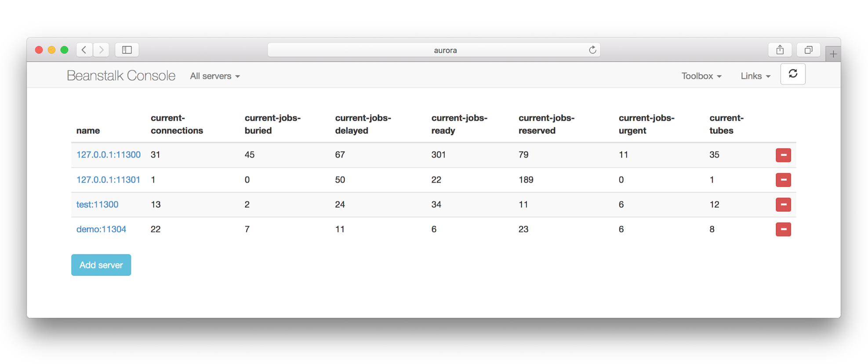Select the delayed jobs value 50
The width and height of the screenshot is (868, 364).
point(340,180)
